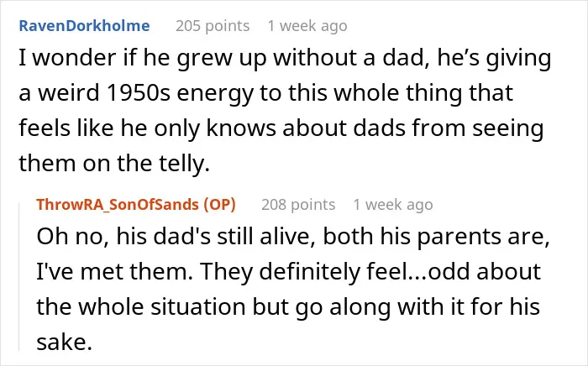Screen dimensions: 588x366
Task: Click '(OP)' tag beside ThrowRA_SonOfSands
Action: click(219, 205)
